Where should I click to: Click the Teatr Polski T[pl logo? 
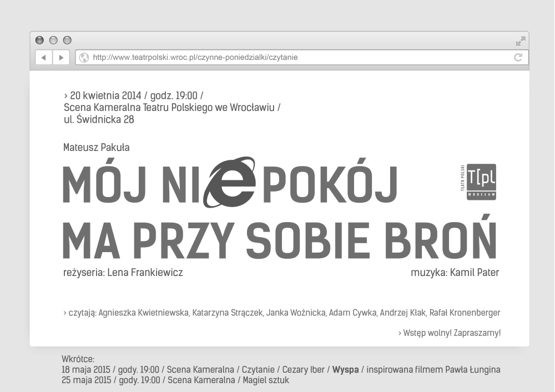tap(478, 182)
